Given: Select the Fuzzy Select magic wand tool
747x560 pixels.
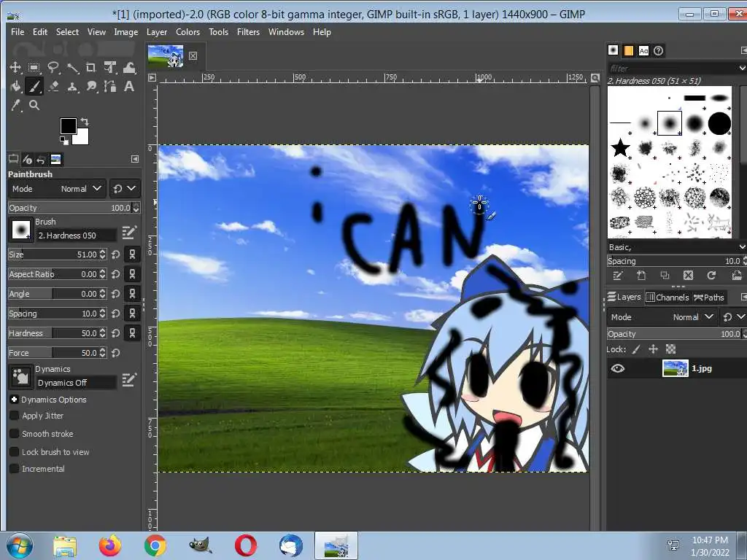Looking at the screenshot, I should point(72,68).
